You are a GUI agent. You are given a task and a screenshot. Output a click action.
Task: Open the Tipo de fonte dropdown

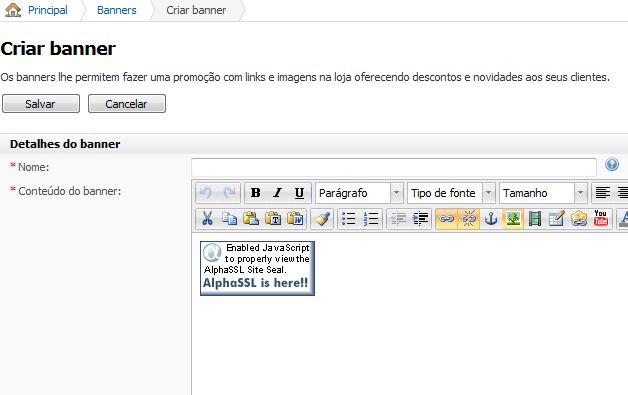[451, 193]
